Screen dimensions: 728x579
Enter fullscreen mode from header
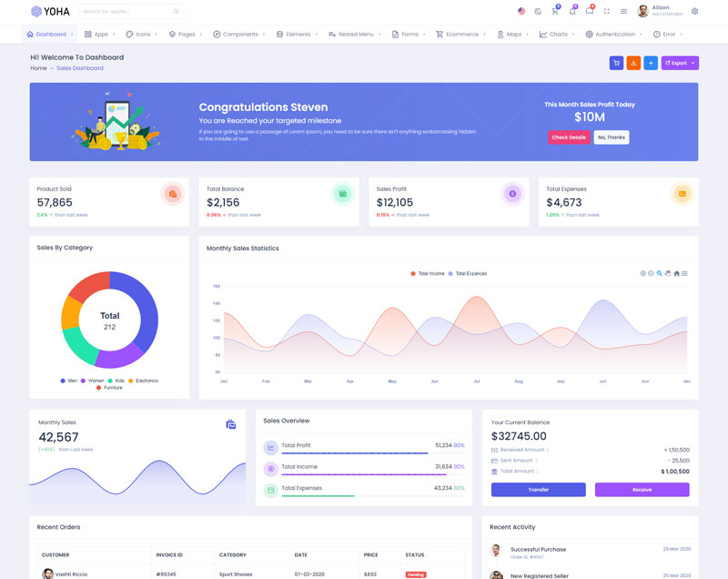tap(607, 11)
